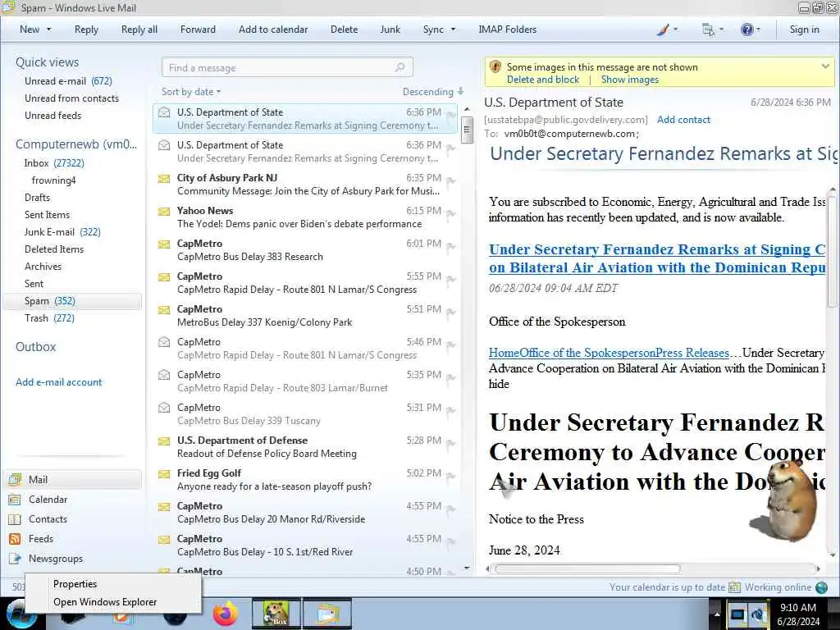Click the Feeds RSS icon

coord(15,539)
